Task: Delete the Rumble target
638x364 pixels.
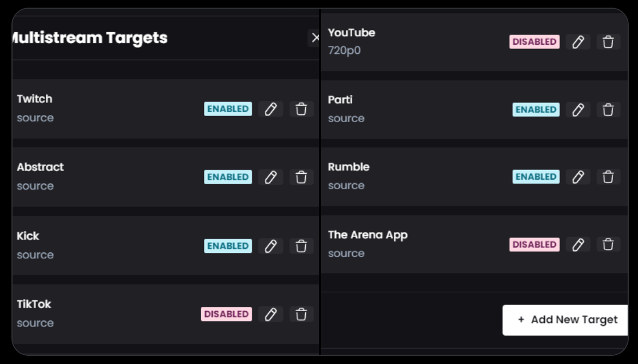Action: [x=608, y=177]
